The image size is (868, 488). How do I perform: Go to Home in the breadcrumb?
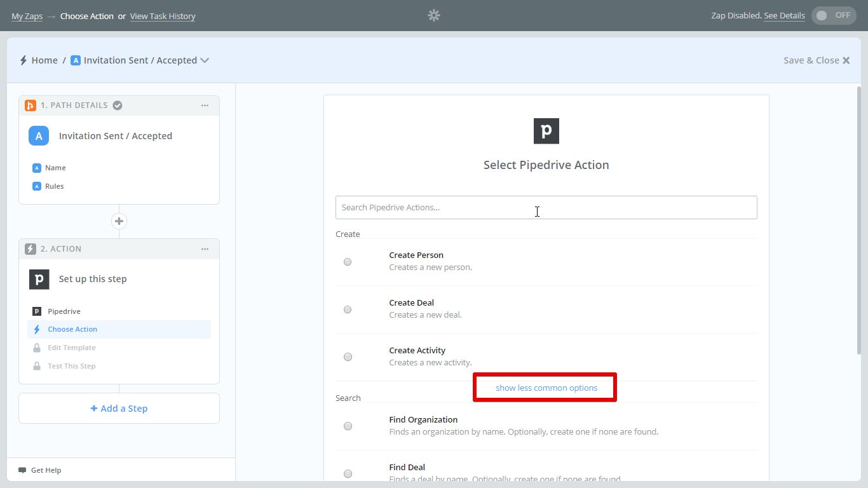tap(44, 60)
